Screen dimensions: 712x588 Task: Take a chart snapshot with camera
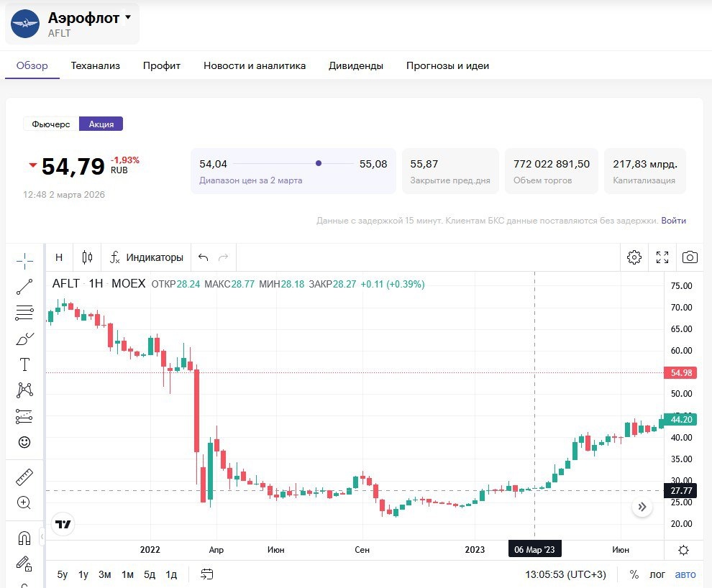pyautogui.click(x=690, y=258)
